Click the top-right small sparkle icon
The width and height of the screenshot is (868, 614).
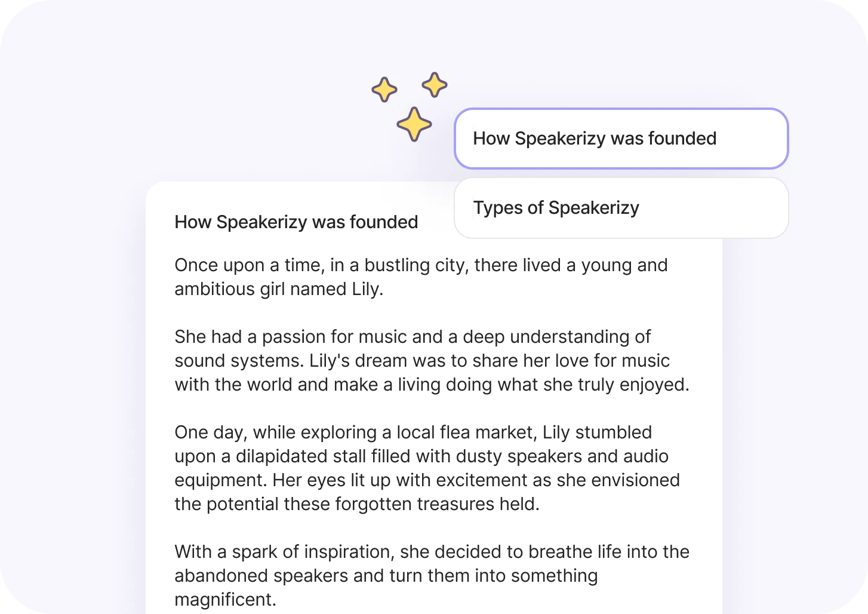435,85
